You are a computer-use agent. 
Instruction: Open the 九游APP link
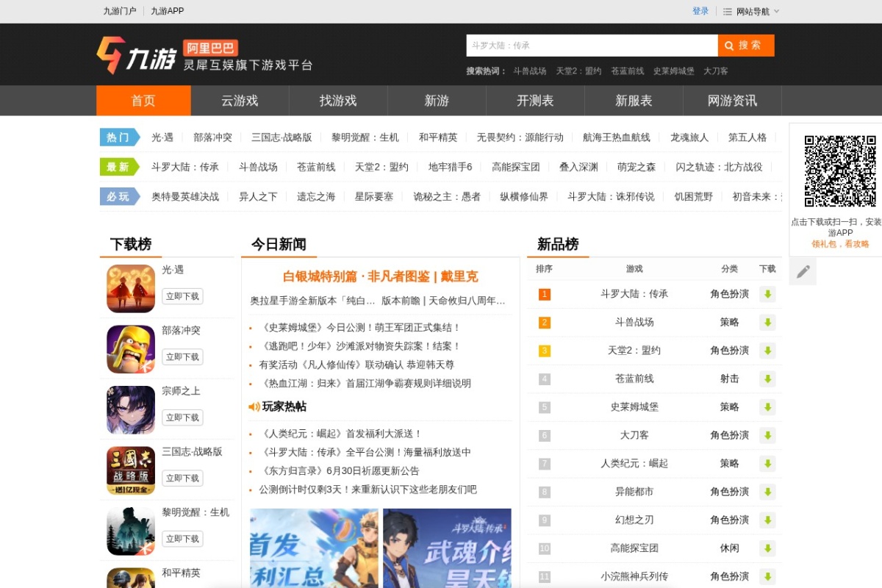168,11
